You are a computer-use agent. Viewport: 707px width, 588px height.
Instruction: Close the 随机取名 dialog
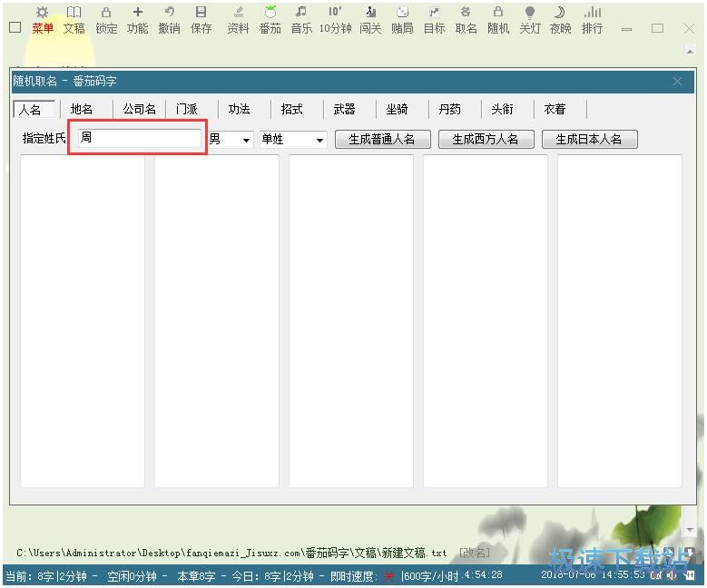677,82
